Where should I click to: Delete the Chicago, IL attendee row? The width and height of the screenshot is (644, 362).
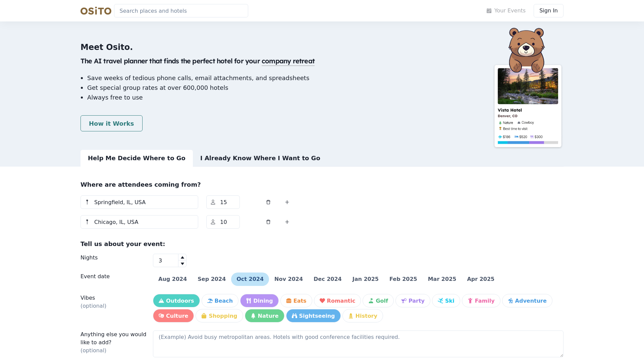tap(268, 222)
